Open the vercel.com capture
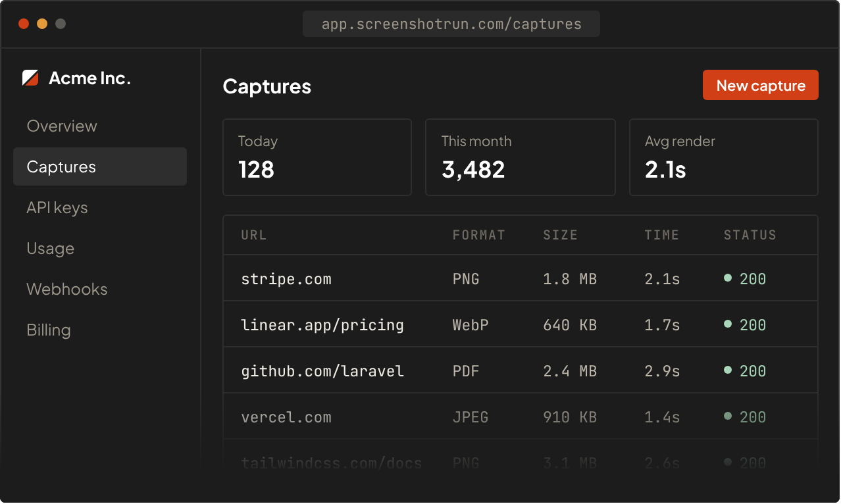The width and height of the screenshot is (841, 504). pyautogui.click(x=521, y=416)
